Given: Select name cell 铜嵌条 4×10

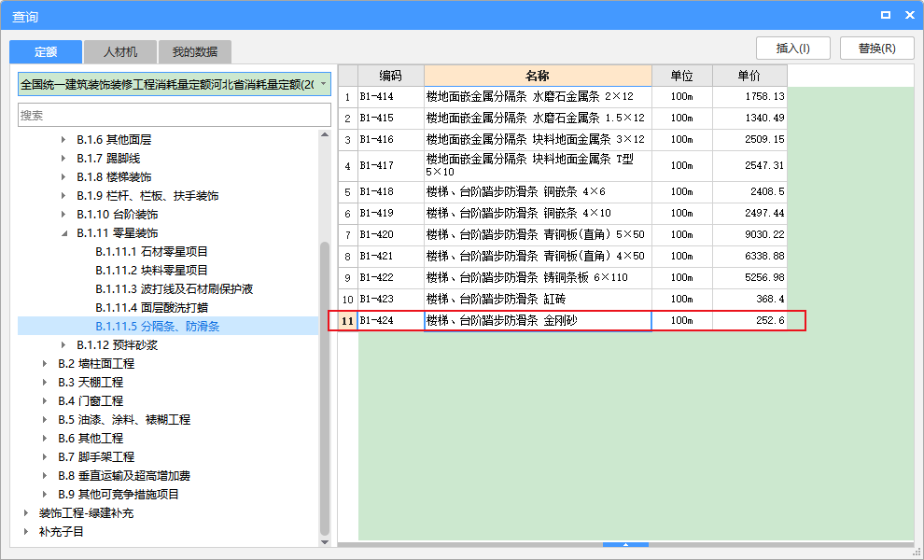Looking at the screenshot, I should 538,214.
